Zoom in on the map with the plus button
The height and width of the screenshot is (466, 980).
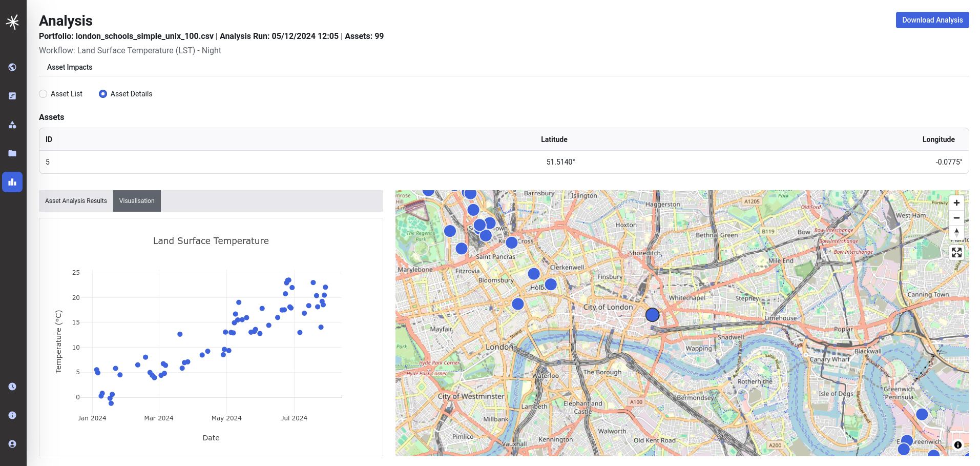click(x=956, y=203)
